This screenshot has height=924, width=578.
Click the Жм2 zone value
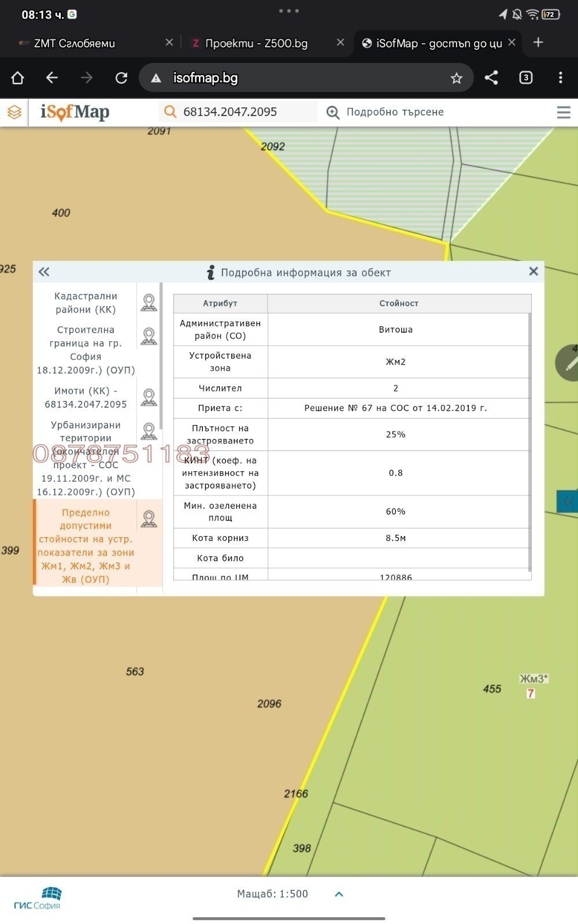[396, 362]
